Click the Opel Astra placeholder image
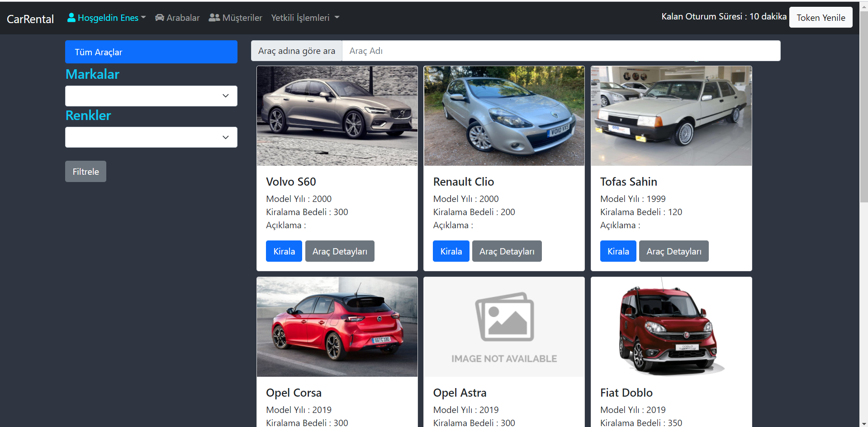 pyautogui.click(x=504, y=327)
